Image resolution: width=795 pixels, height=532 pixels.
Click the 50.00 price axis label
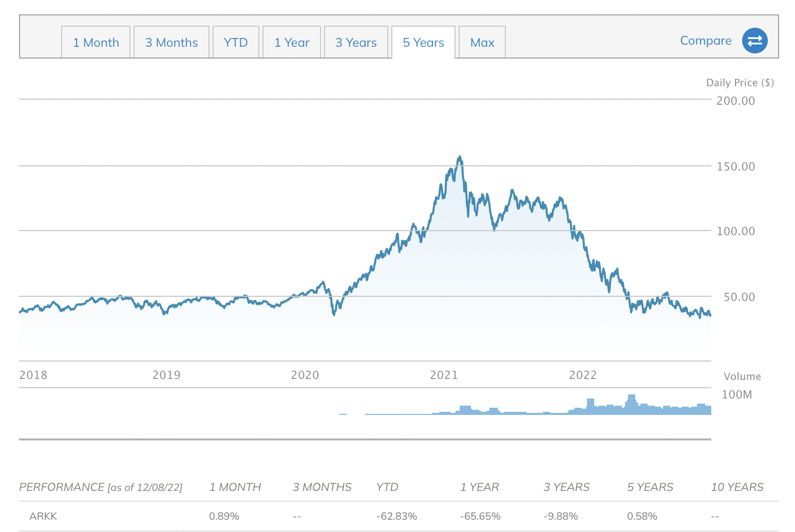740,297
